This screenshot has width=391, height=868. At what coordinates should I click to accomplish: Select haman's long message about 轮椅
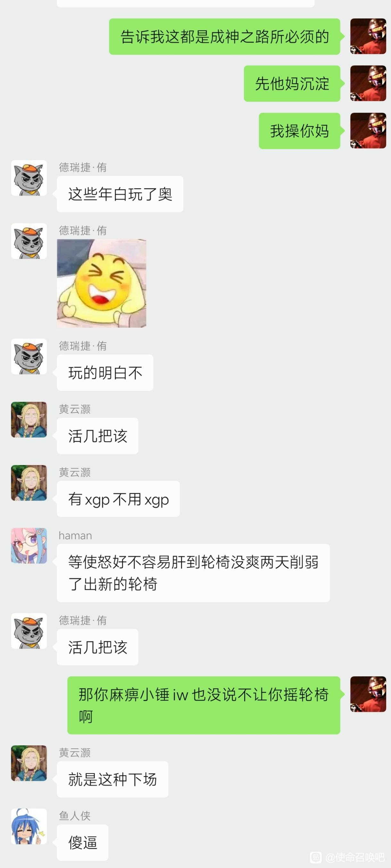tap(193, 573)
